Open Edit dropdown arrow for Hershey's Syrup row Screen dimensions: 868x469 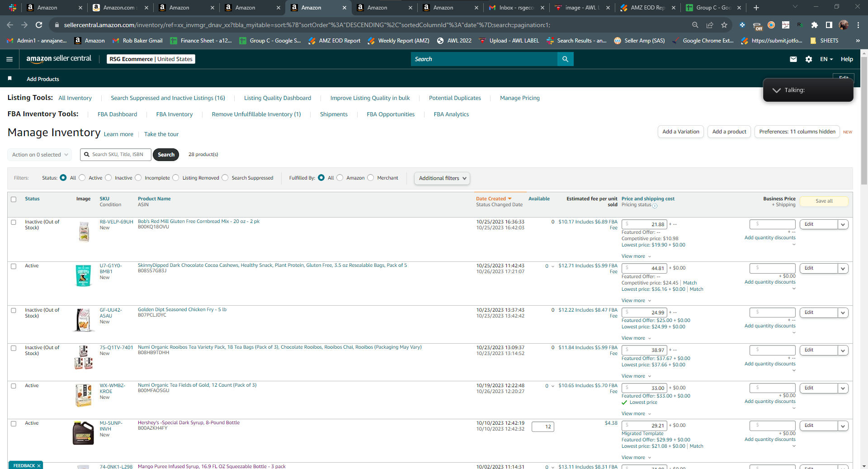point(843,426)
